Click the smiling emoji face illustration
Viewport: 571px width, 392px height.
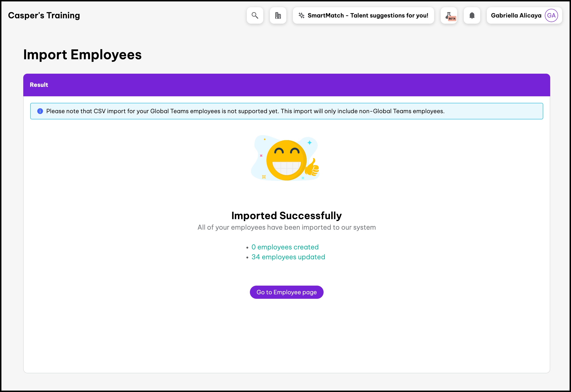click(286, 160)
